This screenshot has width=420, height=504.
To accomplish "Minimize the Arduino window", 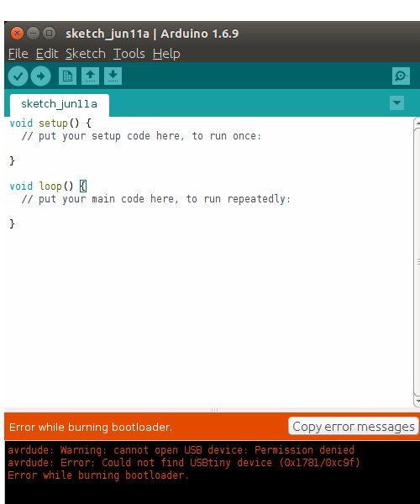I will pos(33,33).
